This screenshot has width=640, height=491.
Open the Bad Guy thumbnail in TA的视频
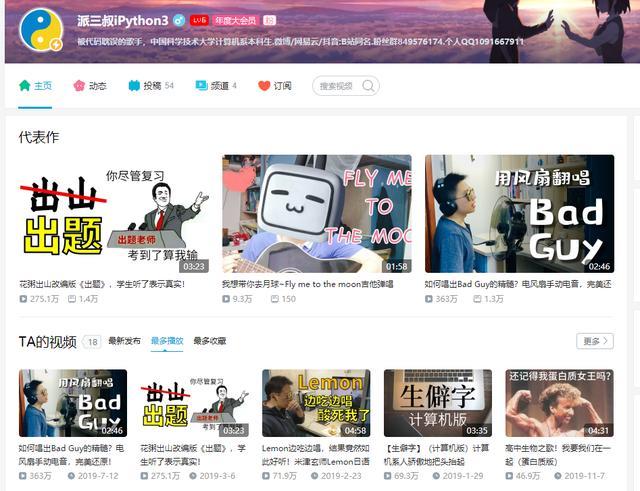click(x=73, y=403)
